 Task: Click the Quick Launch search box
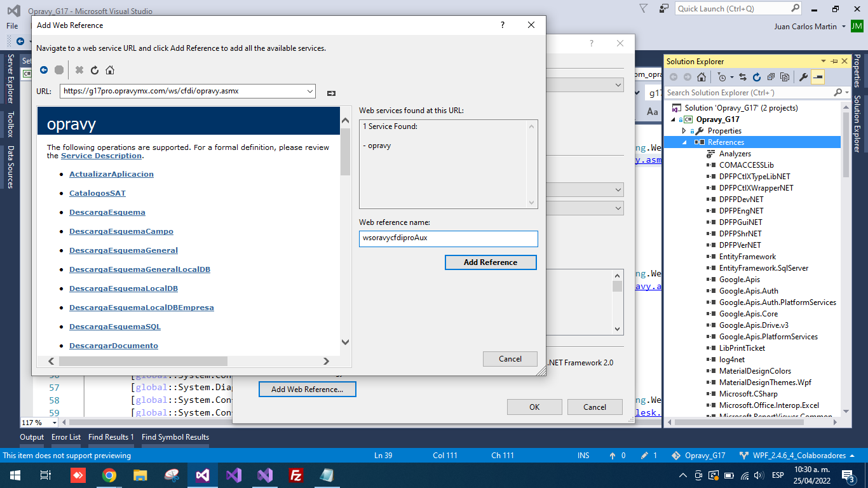739,8
